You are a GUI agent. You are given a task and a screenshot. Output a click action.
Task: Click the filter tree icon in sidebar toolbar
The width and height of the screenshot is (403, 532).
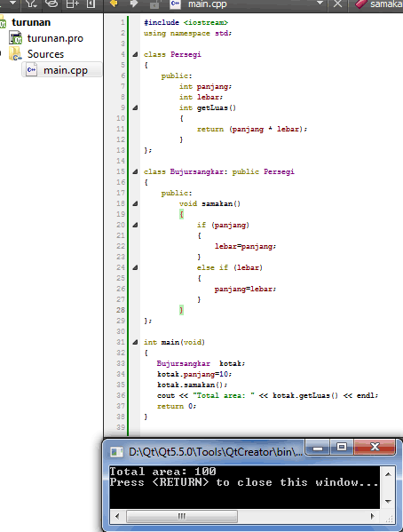30,4
